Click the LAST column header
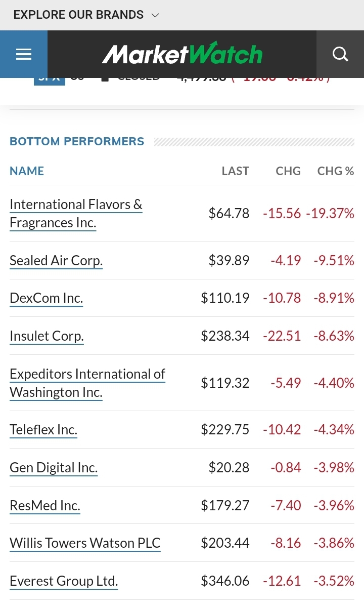The height and width of the screenshot is (608, 364). click(x=235, y=171)
